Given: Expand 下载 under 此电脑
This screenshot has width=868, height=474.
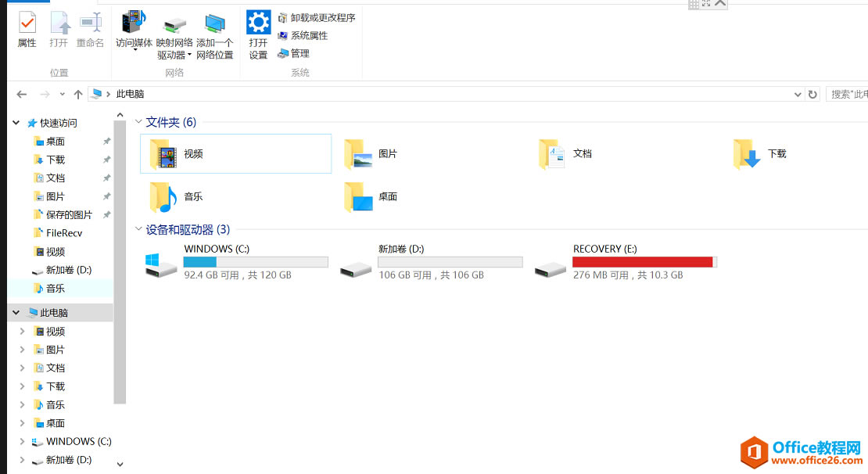Looking at the screenshot, I should pyautogui.click(x=22, y=386).
